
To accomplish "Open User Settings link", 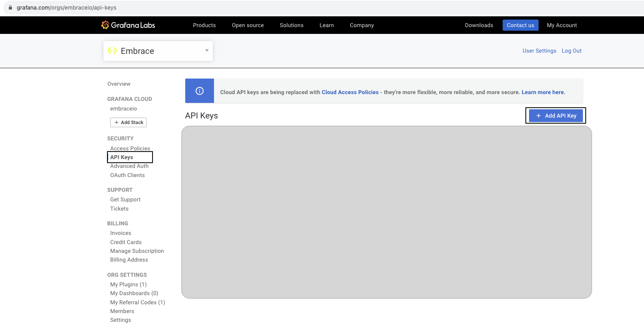I will (539, 51).
